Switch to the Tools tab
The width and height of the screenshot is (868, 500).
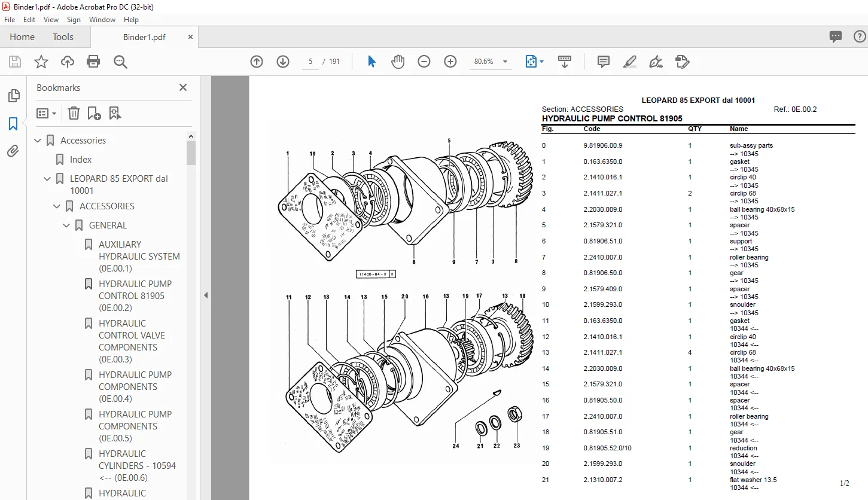[63, 37]
